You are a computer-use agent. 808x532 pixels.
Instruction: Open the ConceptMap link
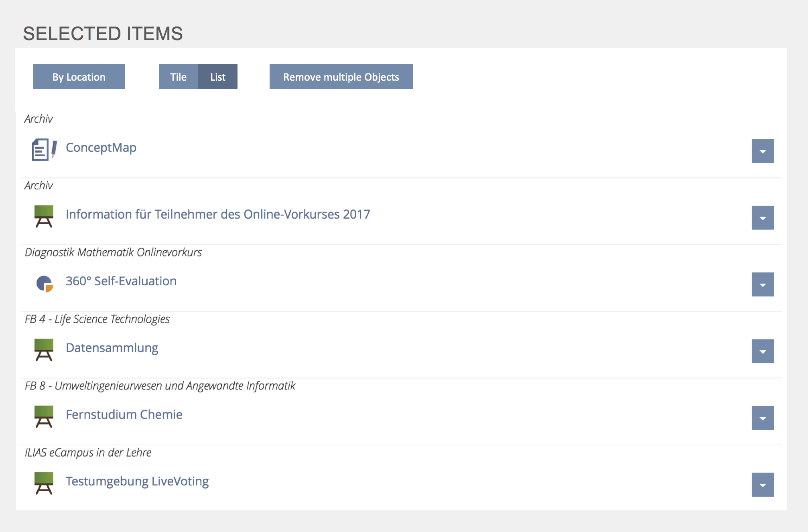pyautogui.click(x=101, y=147)
